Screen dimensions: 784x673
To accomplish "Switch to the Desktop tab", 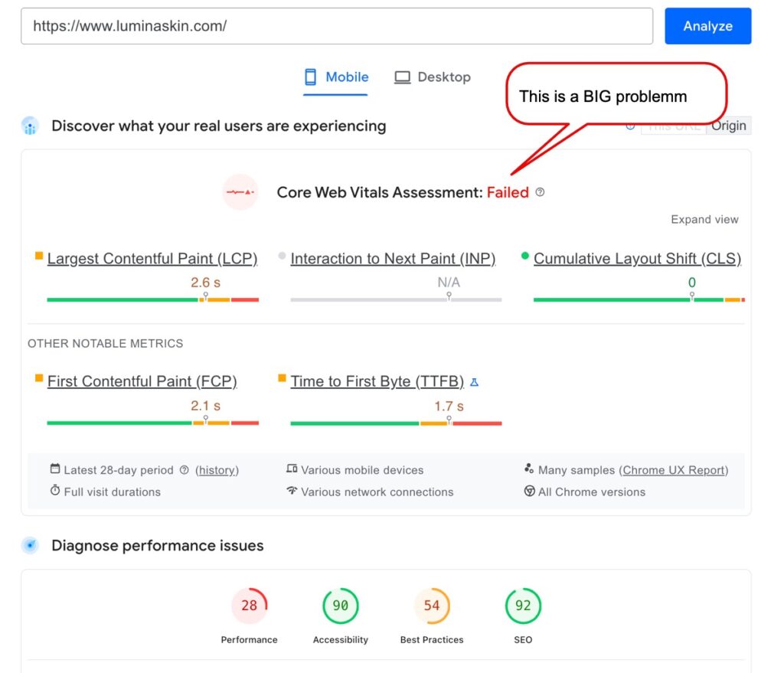I will click(433, 77).
